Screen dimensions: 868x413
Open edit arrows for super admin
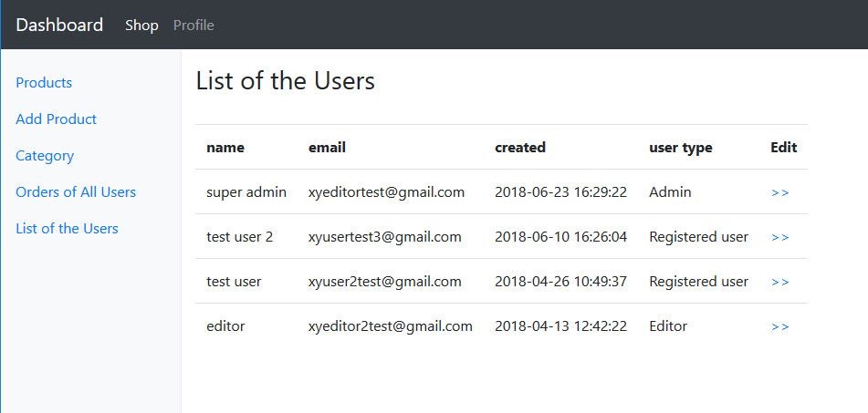(x=779, y=192)
